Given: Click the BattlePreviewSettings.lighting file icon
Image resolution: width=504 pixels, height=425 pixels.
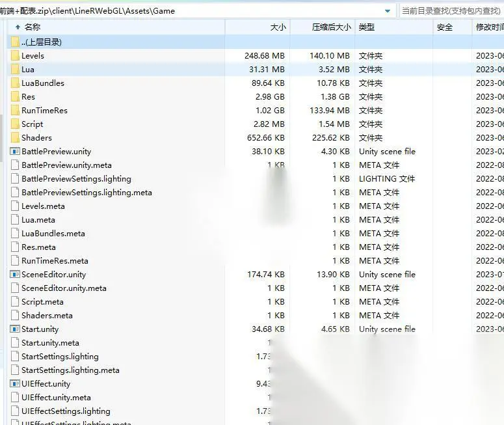Looking at the screenshot, I should point(15,178).
